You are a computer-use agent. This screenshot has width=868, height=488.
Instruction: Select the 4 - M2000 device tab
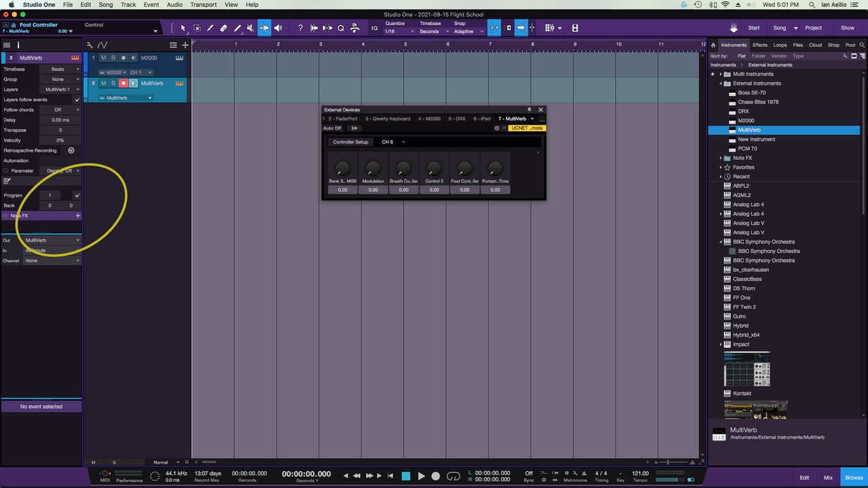click(429, 119)
